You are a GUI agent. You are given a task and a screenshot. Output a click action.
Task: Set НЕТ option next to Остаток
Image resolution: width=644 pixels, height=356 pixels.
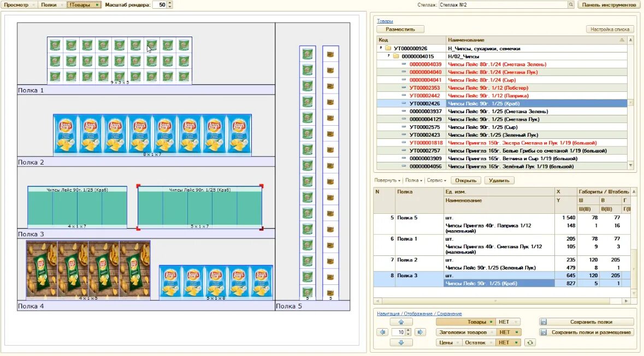pyautogui.click(x=507, y=342)
